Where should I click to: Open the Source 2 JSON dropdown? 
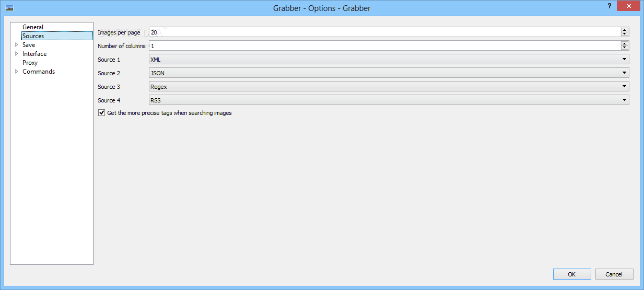tap(389, 73)
